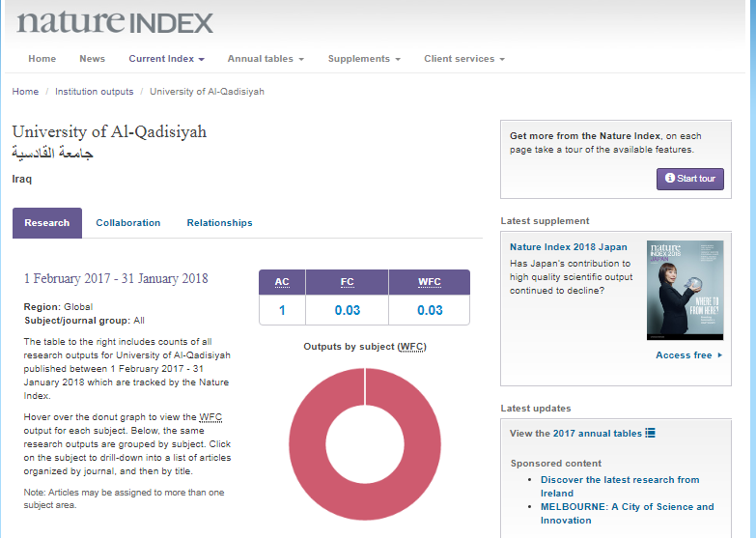Click the WFC abbreviation in the chart title
The image size is (756, 538).
[x=411, y=347]
